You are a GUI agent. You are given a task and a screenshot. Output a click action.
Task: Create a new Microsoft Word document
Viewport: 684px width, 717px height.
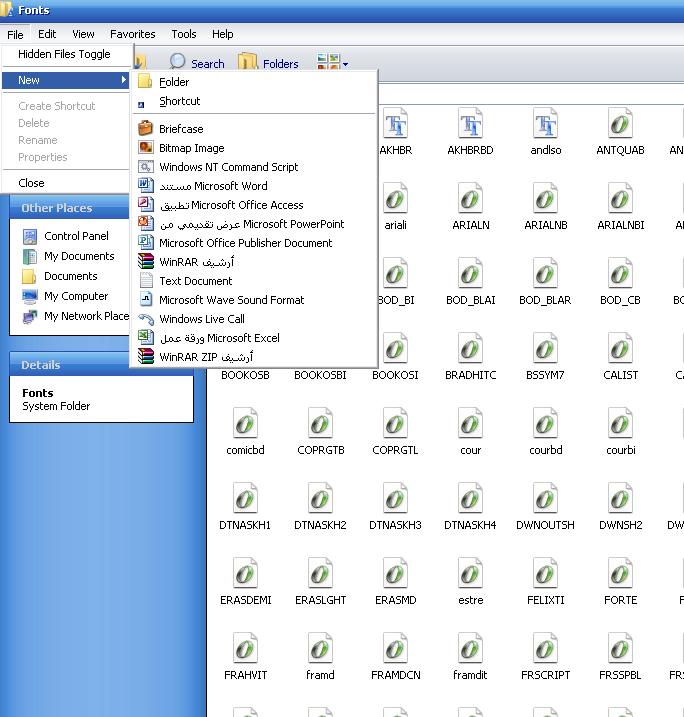(254, 186)
